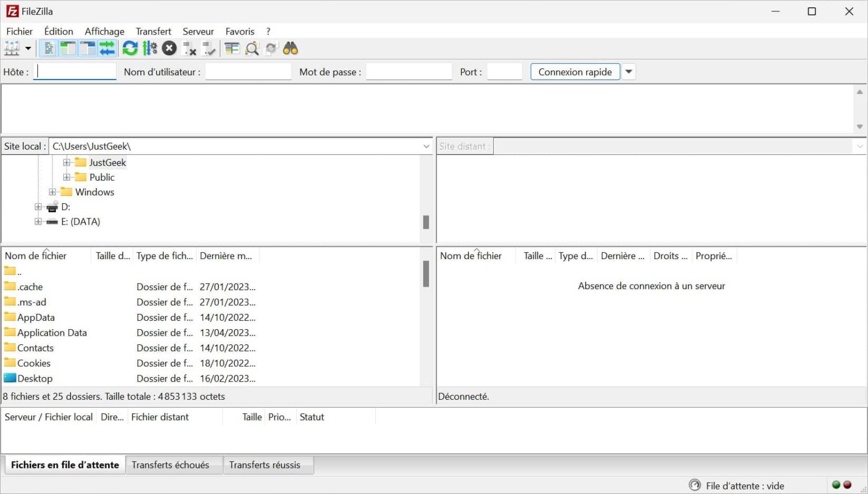Click the Desktop folder icon

point(10,377)
